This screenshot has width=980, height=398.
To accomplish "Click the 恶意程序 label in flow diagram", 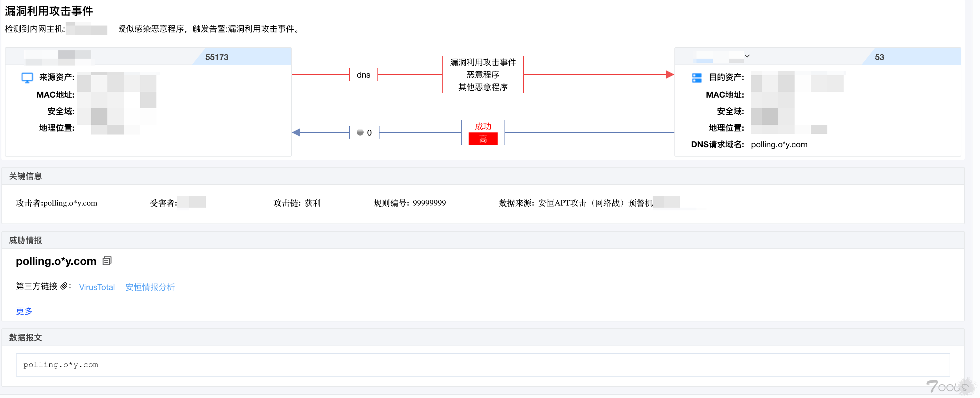I will [483, 74].
